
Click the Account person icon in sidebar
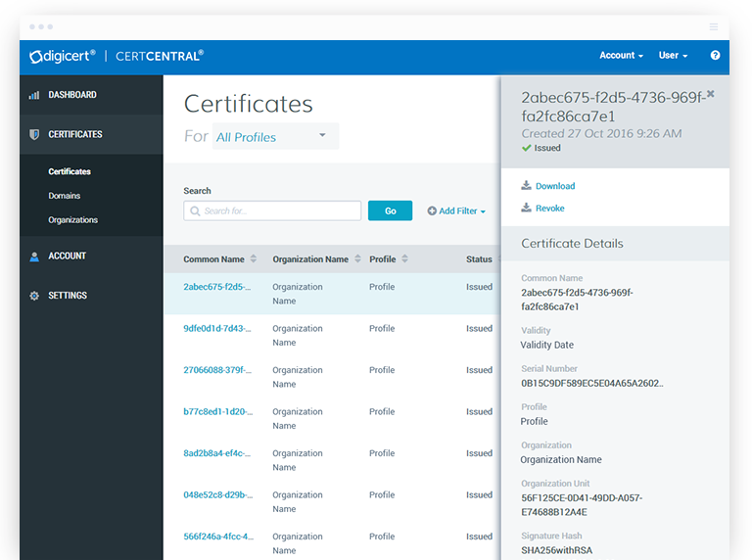coord(34,257)
